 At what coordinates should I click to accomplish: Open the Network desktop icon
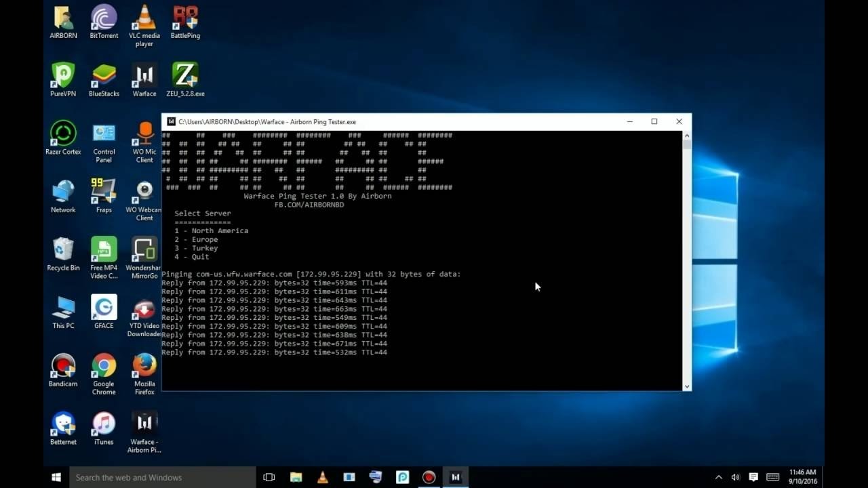pyautogui.click(x=63, y=197)
